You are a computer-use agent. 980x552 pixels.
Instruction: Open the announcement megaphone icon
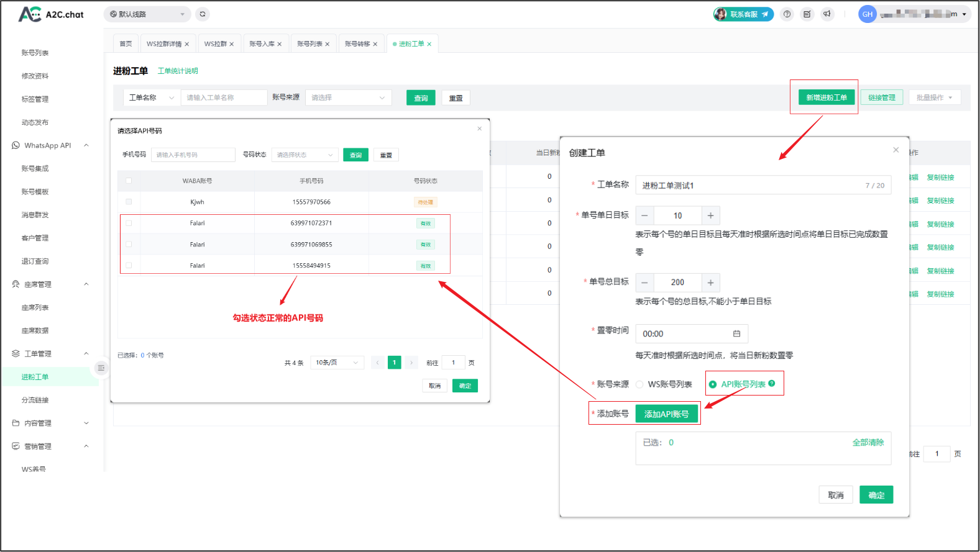(x=827, y=14)
